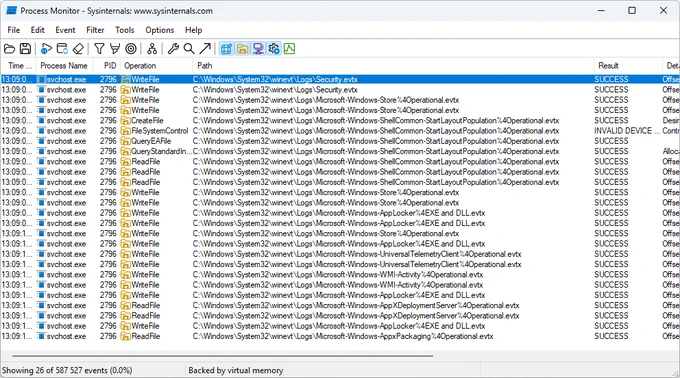The image size is (680, 378).
Task: Click the INVALID DEVICE result cell
Action: tap(627, 131)
